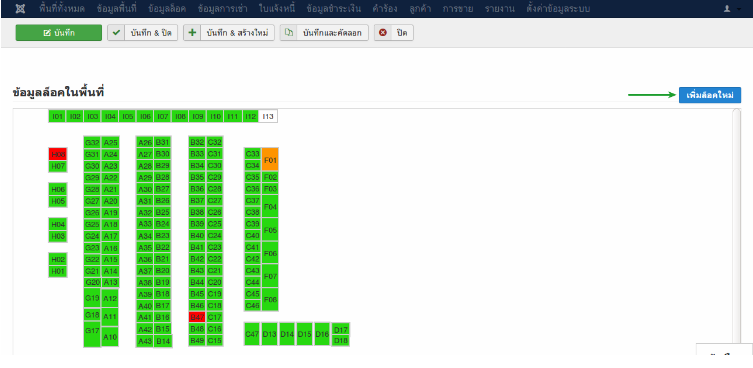Image resolution: width=753 pixels, height=368 pixels.
Task: Click the red close icon of ปิด
Action: (383, 33)
